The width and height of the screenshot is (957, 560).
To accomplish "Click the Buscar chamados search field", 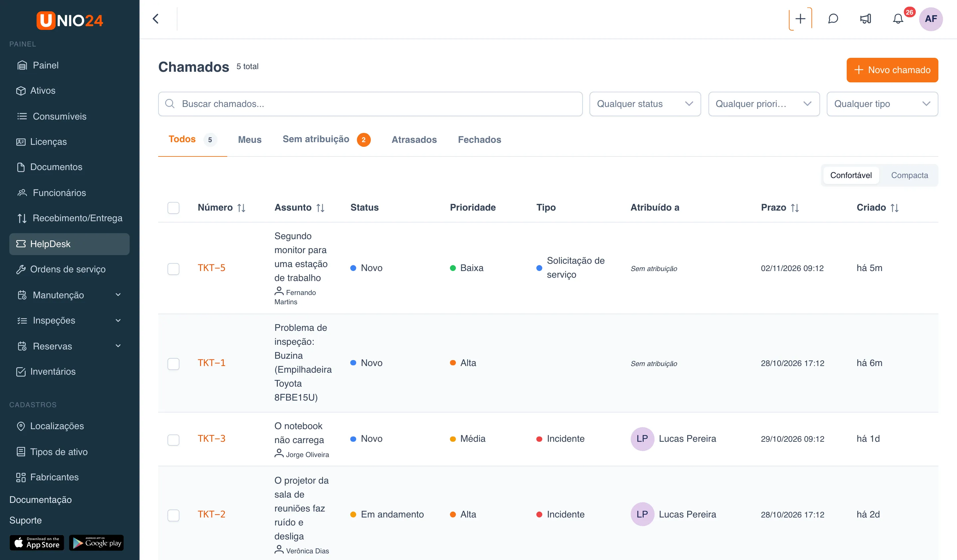I will [370, 104].
